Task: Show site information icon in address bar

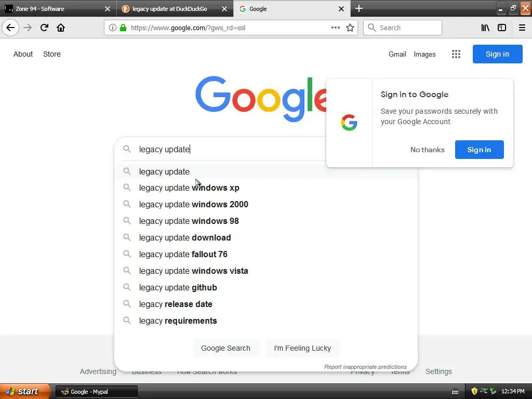Action: pos(113,28)
